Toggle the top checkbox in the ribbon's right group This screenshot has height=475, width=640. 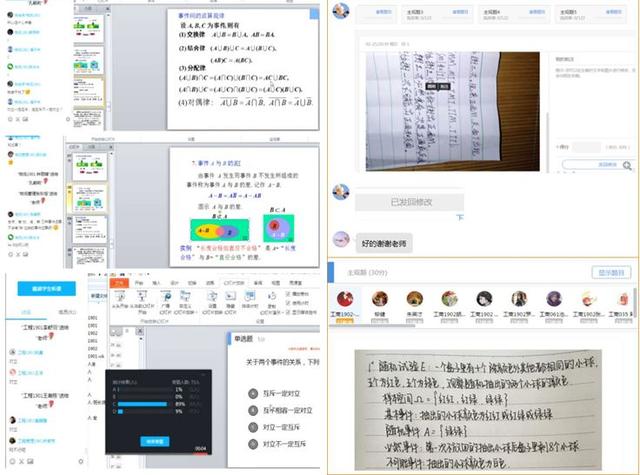(289, 294)
